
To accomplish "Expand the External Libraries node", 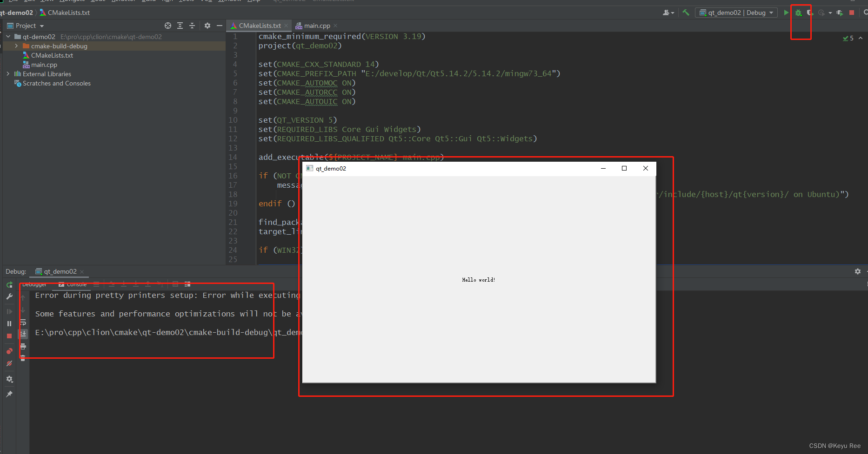I will point(7,73).
